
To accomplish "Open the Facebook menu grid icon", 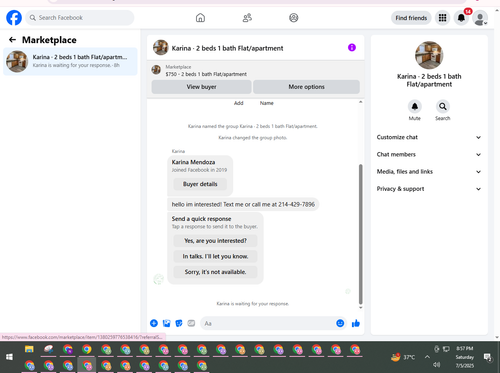I will (442, 18).
